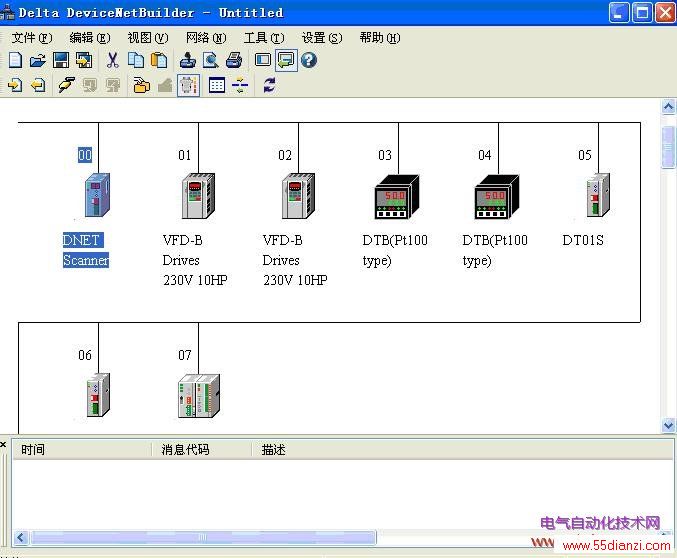Click the Save As toolbar icon
Viewport: 677px width, 558px height.
click(84, 60)
